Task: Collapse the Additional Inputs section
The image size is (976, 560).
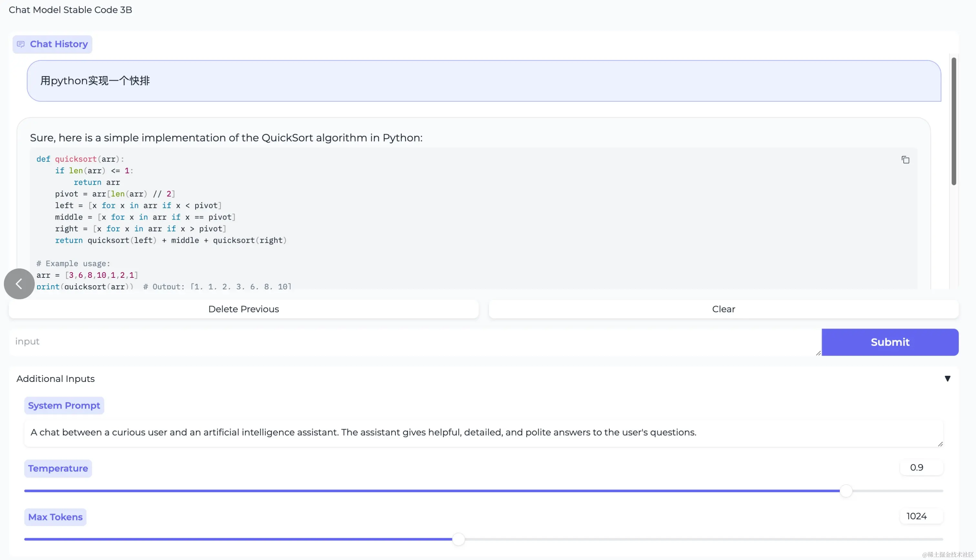Action: pyautogui.click(x=947, y=378)
